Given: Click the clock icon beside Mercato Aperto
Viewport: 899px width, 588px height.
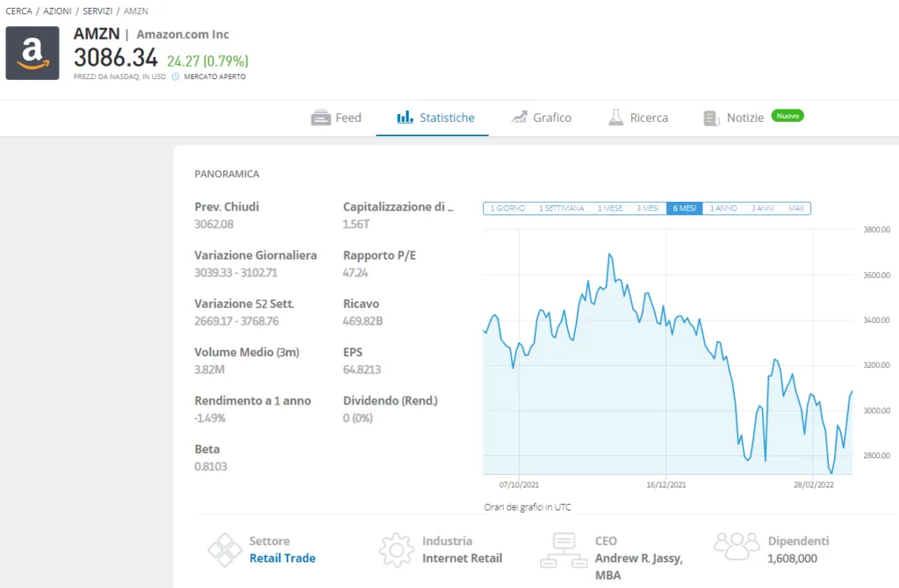Looking at the screenshot, I should pos(176,77).
